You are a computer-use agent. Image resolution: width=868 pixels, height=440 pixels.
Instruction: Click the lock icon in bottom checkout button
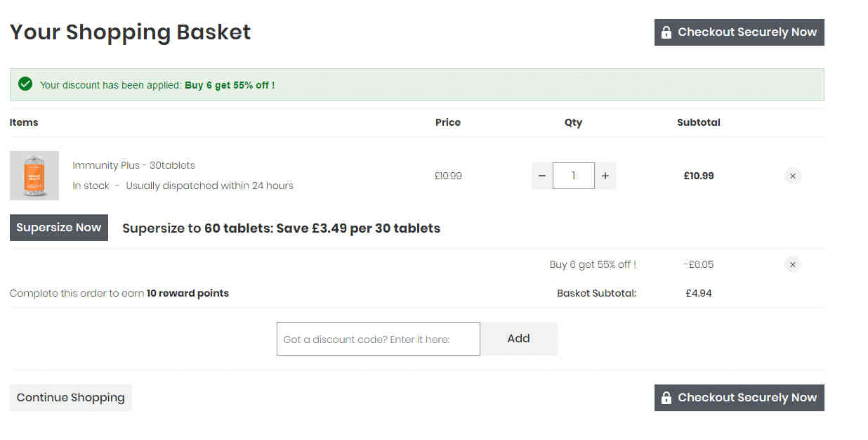(x=666, y=398)
